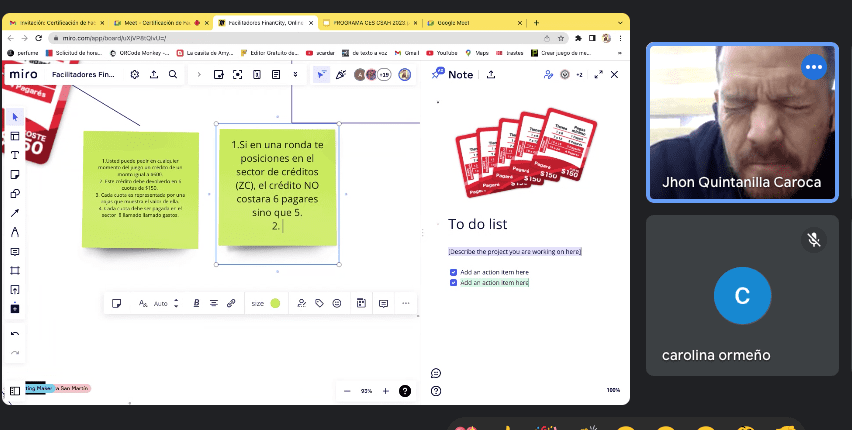
Task: Select the Comment tool in the left toolbar
Action: pyautogui.click(x=15, y=252)
